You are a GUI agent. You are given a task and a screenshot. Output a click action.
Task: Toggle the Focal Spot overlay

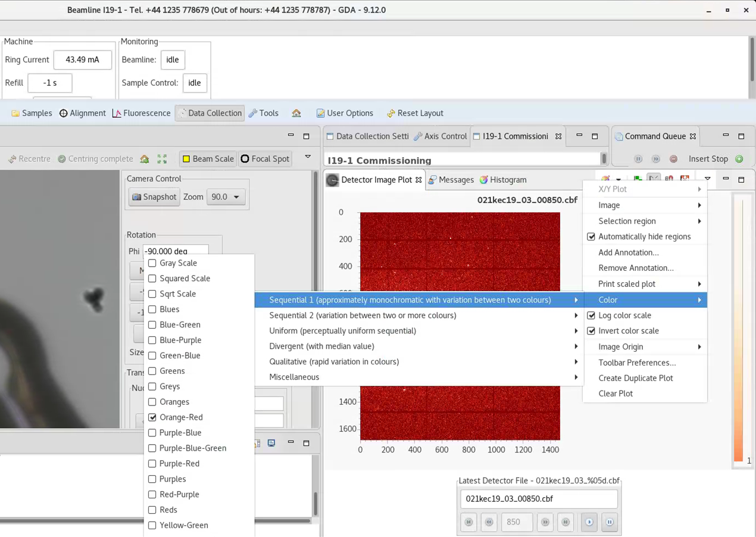coord(265,159)
